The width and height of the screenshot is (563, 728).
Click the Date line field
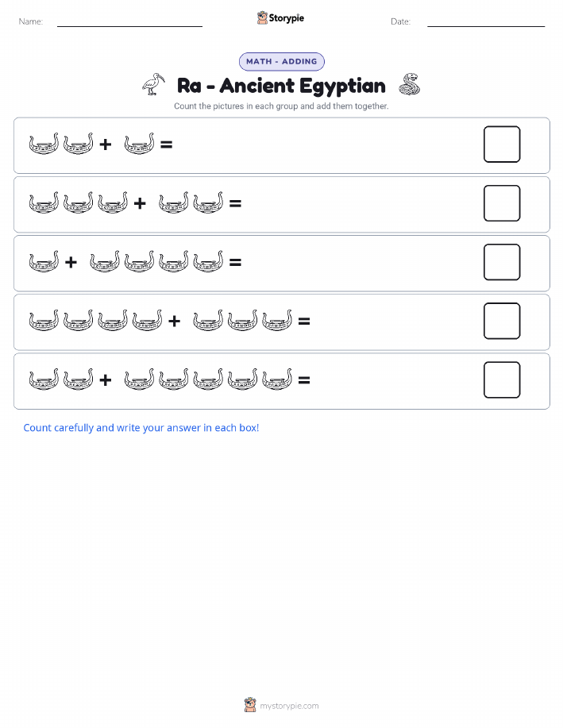click(x=486, y=21)
